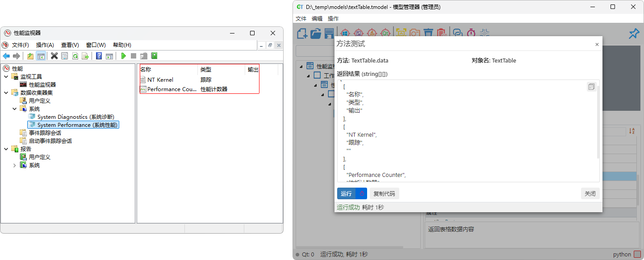Click the 关闭 button in the method test dialog

[x=590, y=193]
